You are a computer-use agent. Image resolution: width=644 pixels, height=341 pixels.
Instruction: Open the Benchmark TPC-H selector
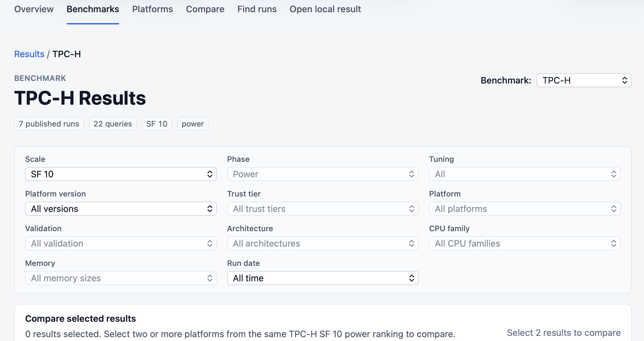point(584,80)
